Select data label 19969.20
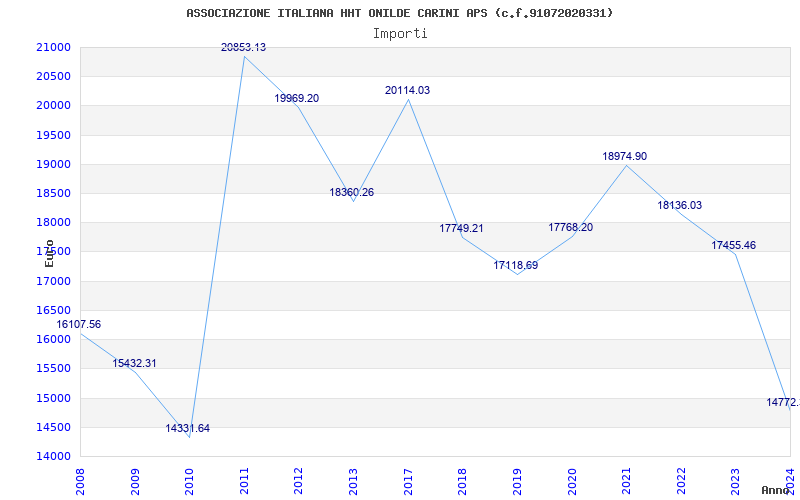The image size is (800, 500). [x=296, y=98]
